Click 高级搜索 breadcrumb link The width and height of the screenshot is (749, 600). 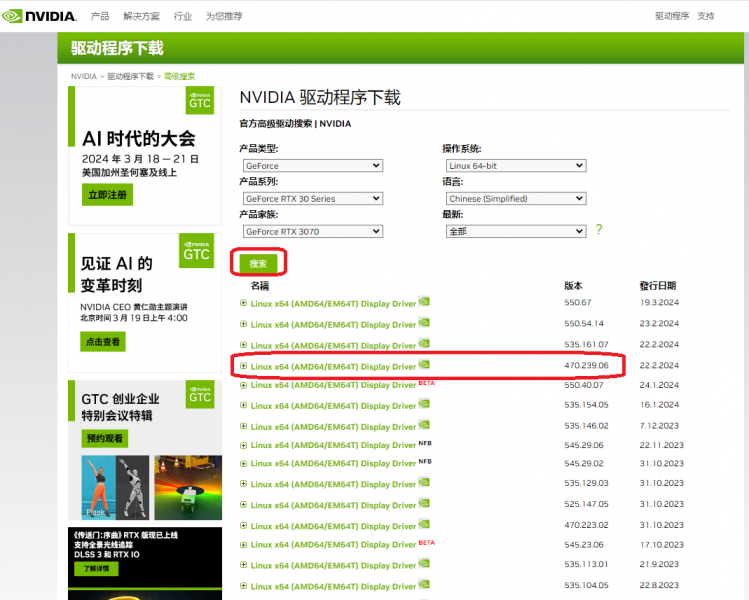tap(180, 76)
